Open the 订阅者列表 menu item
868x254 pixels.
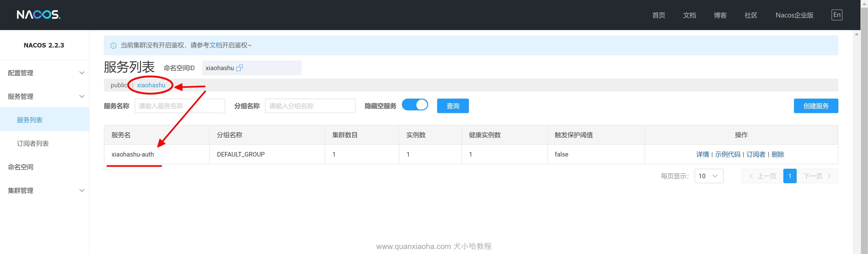[x=33, y=144]
